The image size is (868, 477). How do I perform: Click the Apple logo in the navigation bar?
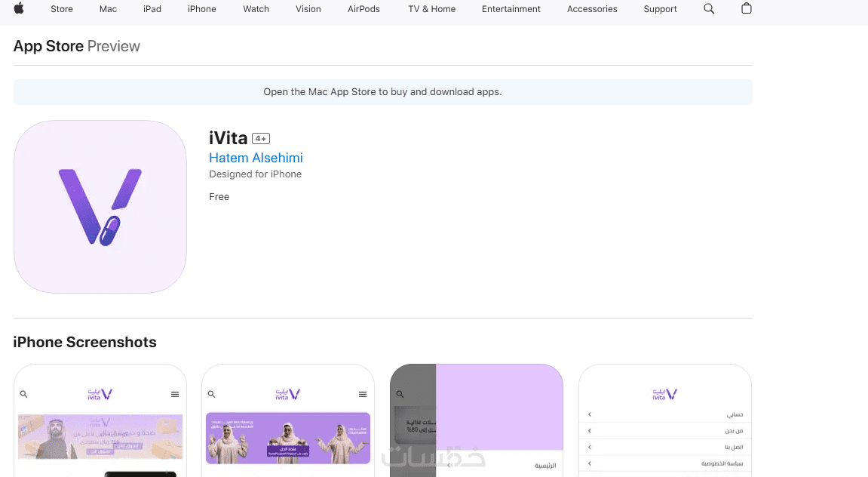pyautogui.click(x=19, y=8)
